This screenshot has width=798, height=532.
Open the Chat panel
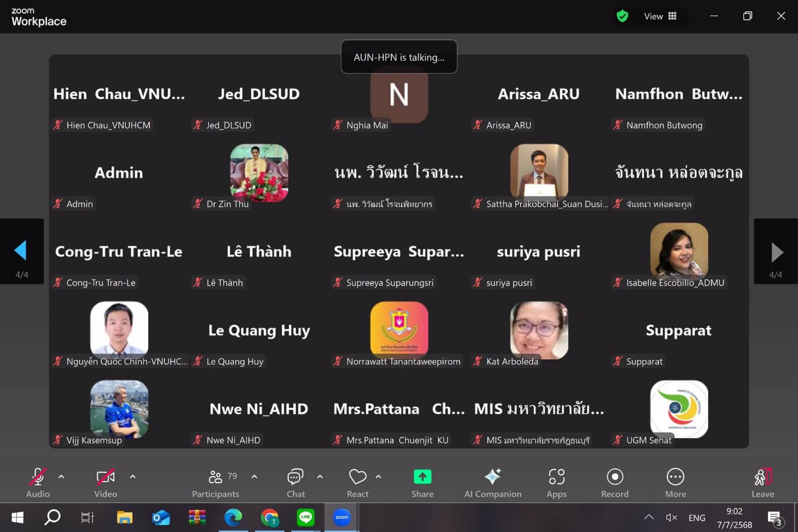pyautogui.click(x=295, y=483)
